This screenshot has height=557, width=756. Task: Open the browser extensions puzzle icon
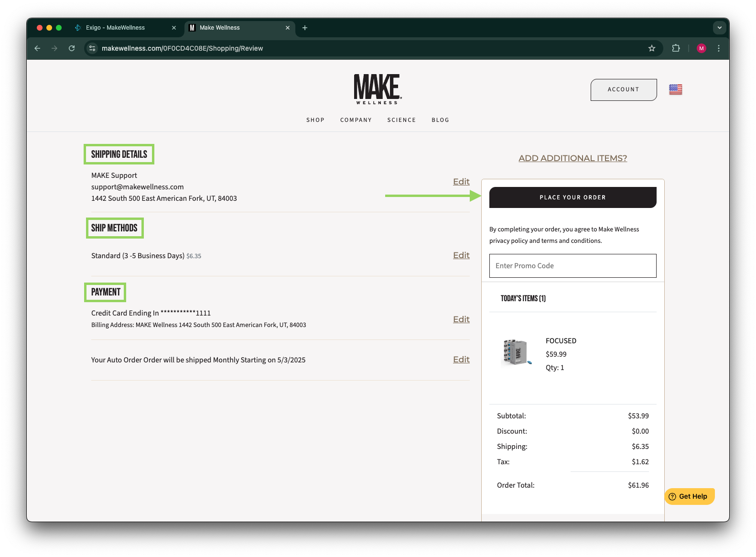tap(676, 48)
